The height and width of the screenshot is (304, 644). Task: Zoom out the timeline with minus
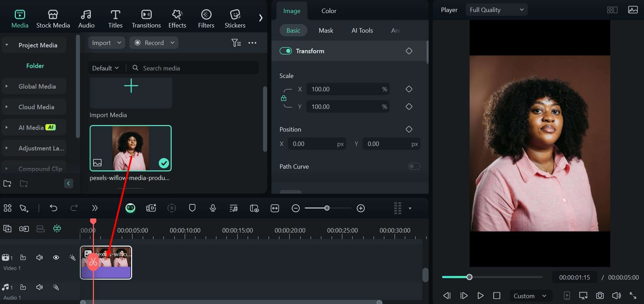[x=296, y=208]
